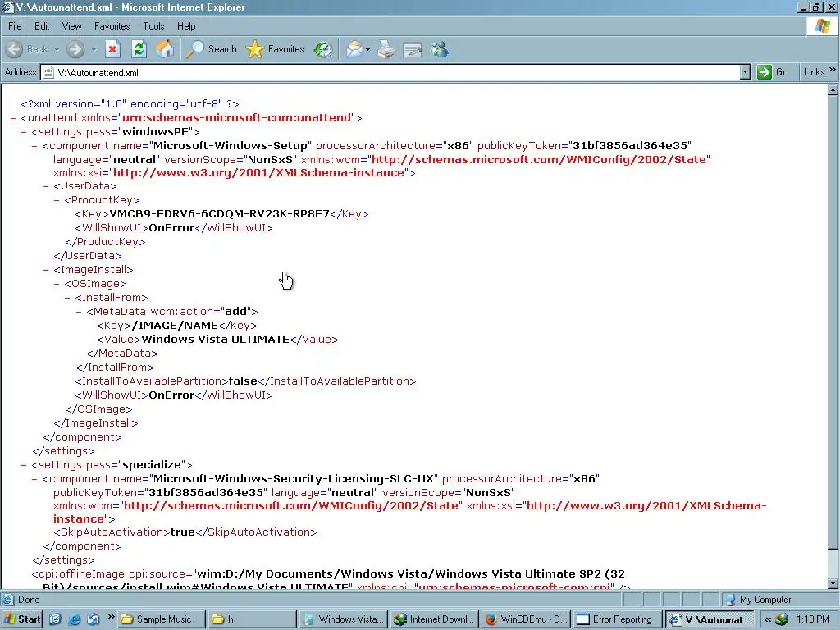This screenshot has width=840, height=630.
Task: Open the Edit menu
Action: pyautogui.click(x=42, y=25)
